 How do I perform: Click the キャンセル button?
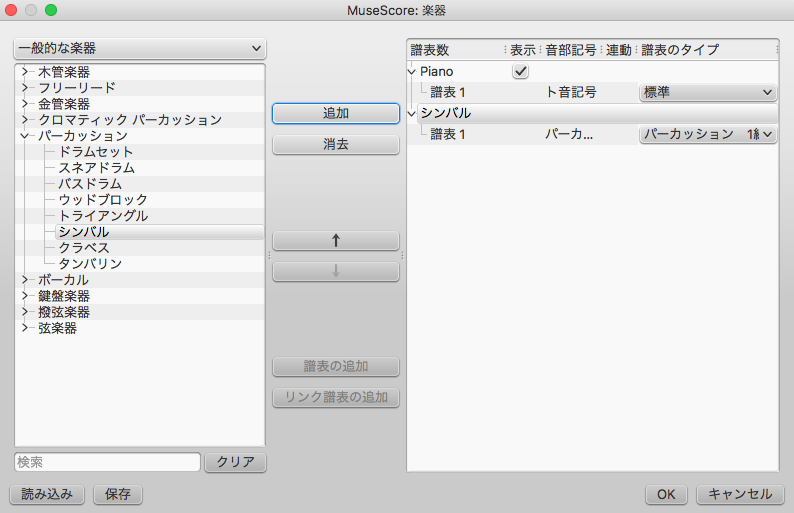coord(740,494)
